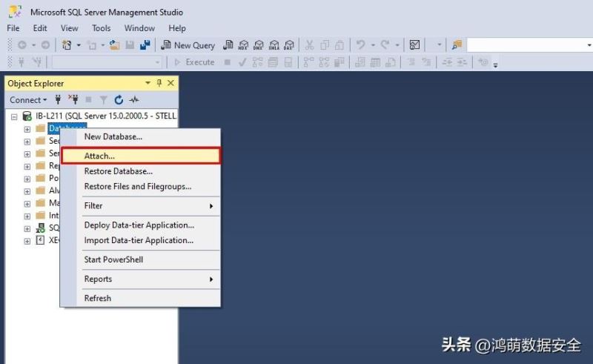Open an Analysis Services DAX Query
This screenshot has width=593, height=364.
[289, 45]
